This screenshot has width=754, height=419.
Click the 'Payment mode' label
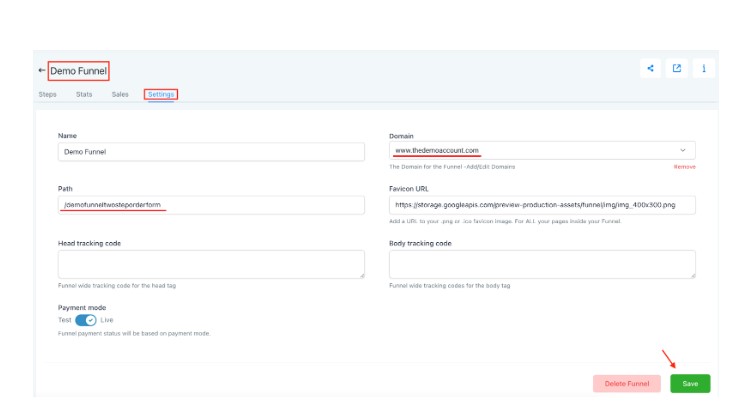[82, 307]
